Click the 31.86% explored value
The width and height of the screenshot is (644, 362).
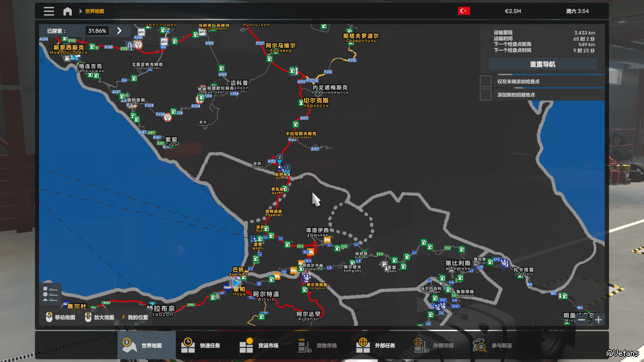97,31
